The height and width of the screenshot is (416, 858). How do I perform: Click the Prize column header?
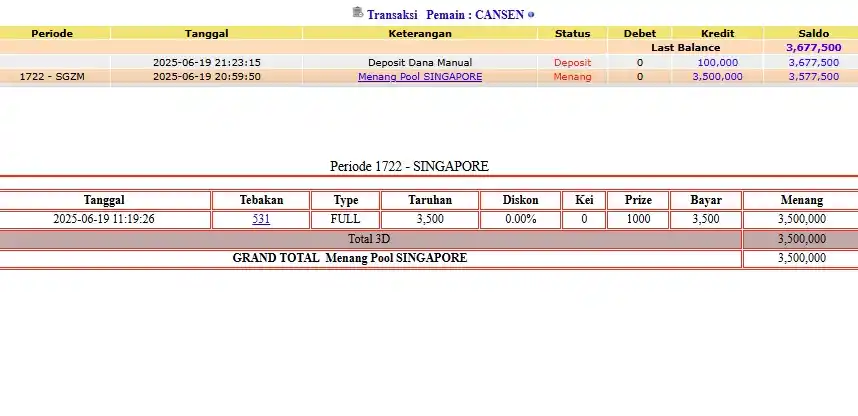coord(638,200)
